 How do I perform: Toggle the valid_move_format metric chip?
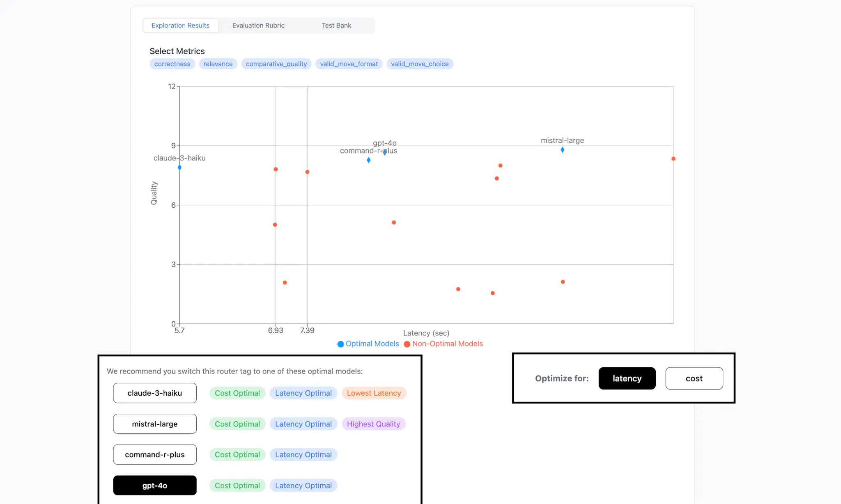click(x=349, y=64)
